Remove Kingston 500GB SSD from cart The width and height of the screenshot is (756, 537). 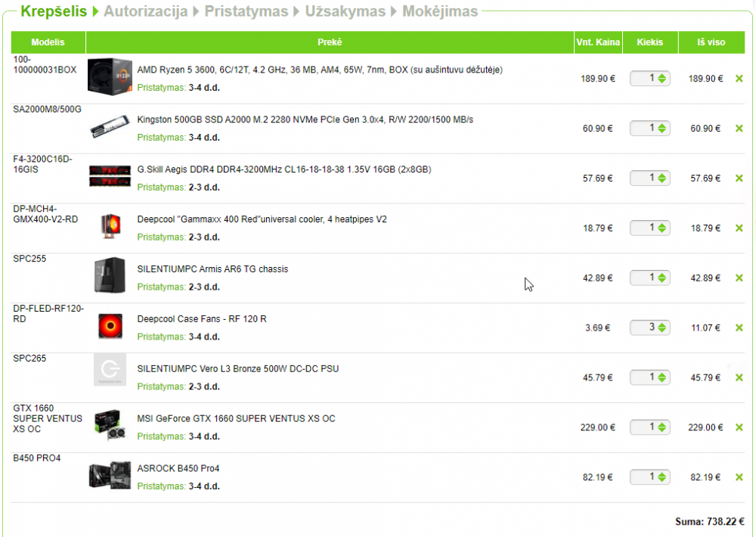(739, 129)
